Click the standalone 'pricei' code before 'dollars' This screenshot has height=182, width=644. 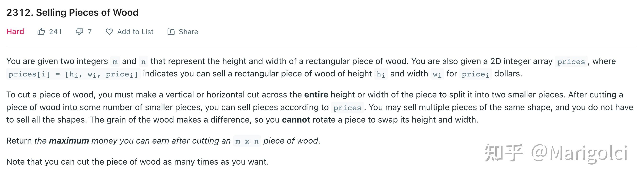coord(475,74)
